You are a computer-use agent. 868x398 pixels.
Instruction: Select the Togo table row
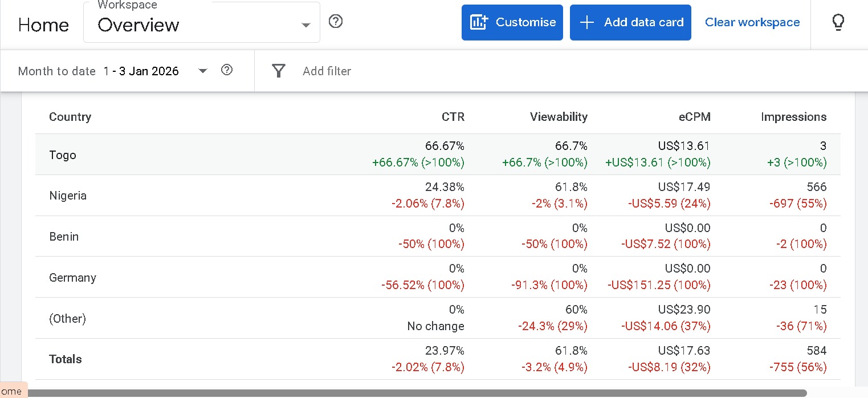[x=63, y=155]
